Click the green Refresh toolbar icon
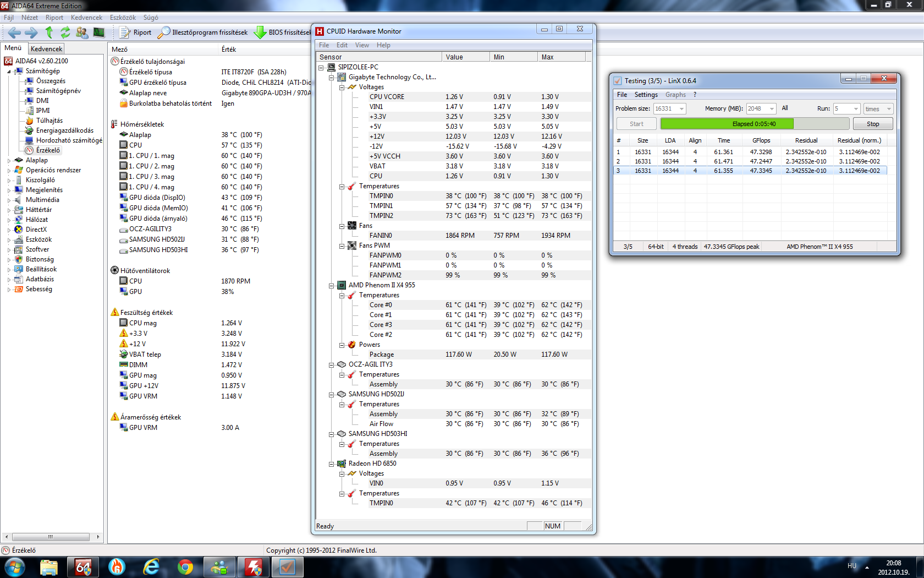Viewport: 924px width, 578px height. [x=65, y=32]
